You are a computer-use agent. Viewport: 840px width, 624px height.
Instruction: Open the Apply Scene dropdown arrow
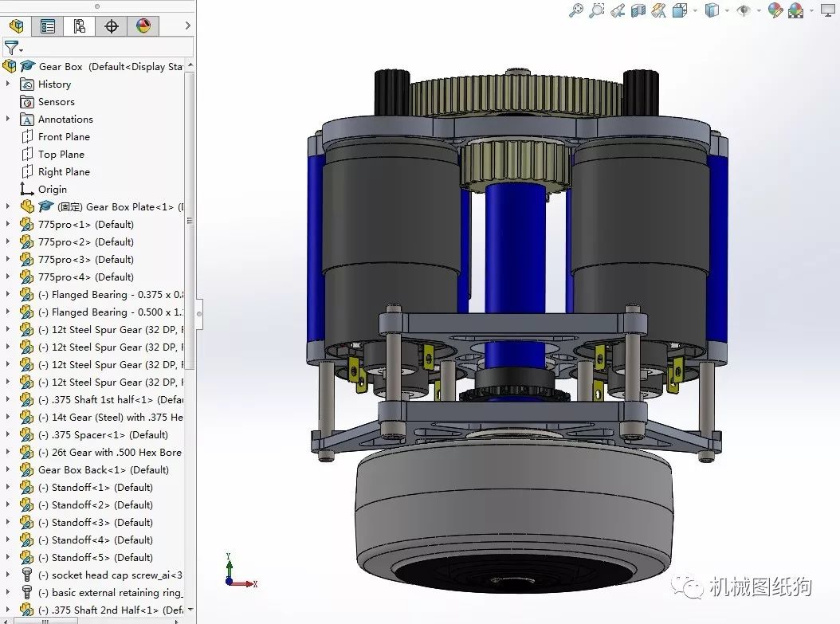tap(811, 10)
